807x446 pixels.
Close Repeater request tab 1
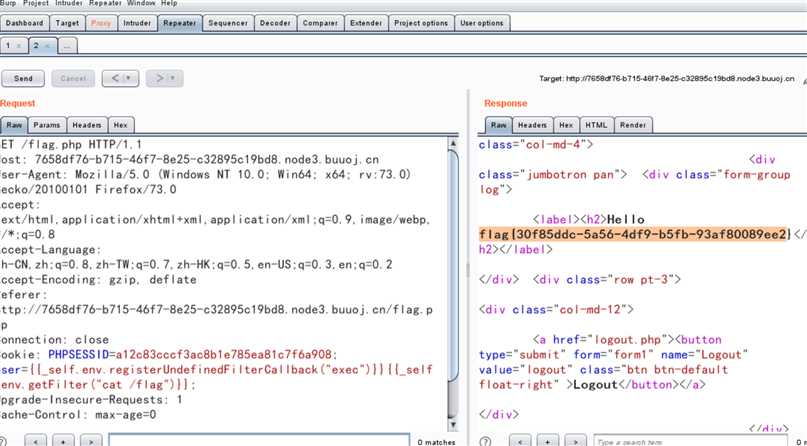20,46
